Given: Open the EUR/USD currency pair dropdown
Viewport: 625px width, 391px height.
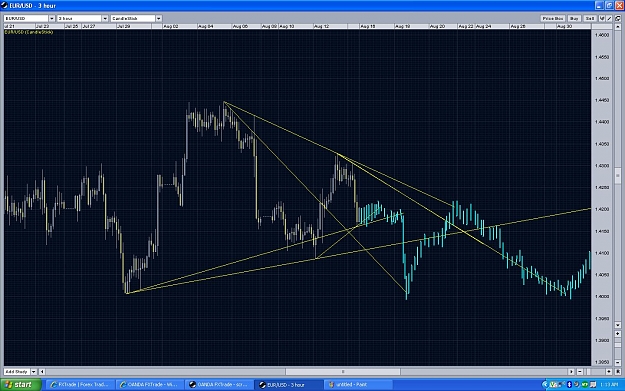Looking at the screenshot, I should (x=52, y=18).
